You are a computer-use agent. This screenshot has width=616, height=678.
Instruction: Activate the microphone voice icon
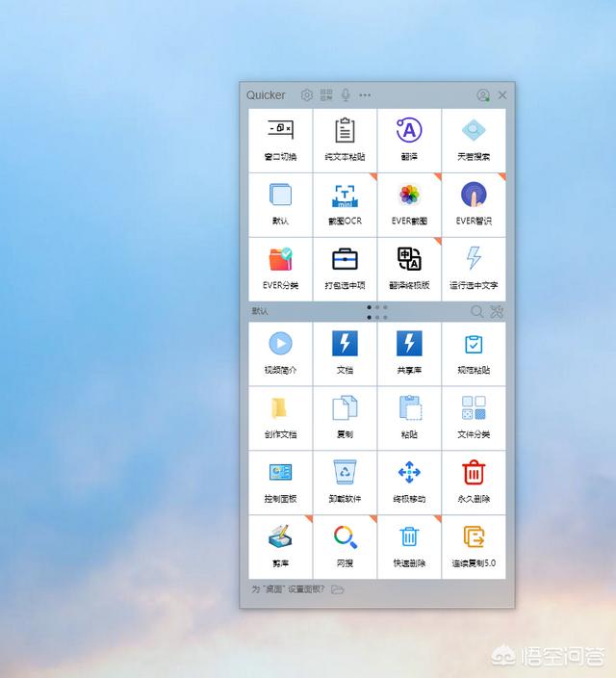(x=346, y=95)
